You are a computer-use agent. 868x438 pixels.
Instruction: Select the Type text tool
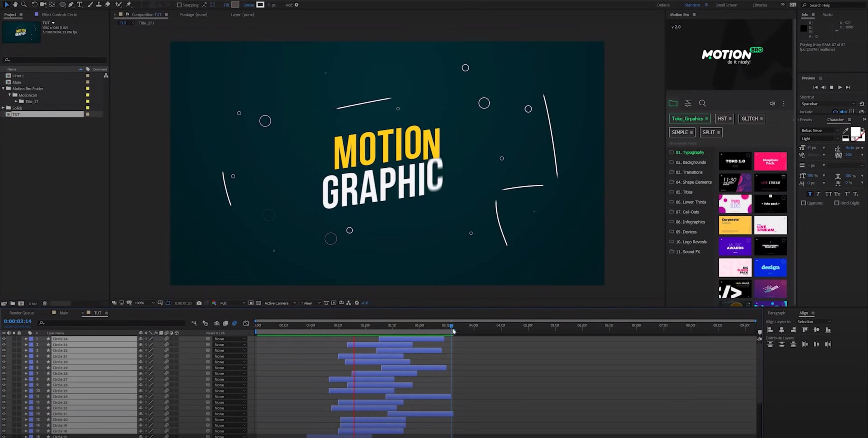[x=80, y=4]
